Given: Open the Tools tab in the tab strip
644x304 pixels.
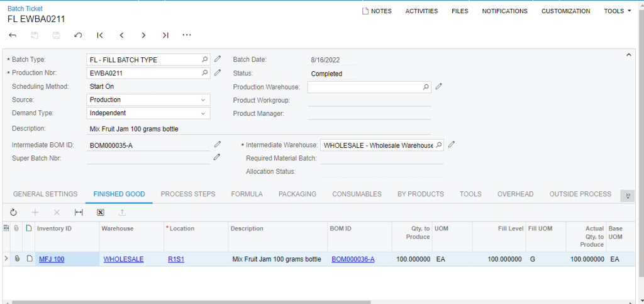Looking at the screenshot, I should pyautogui.click(x=470, y=194).
